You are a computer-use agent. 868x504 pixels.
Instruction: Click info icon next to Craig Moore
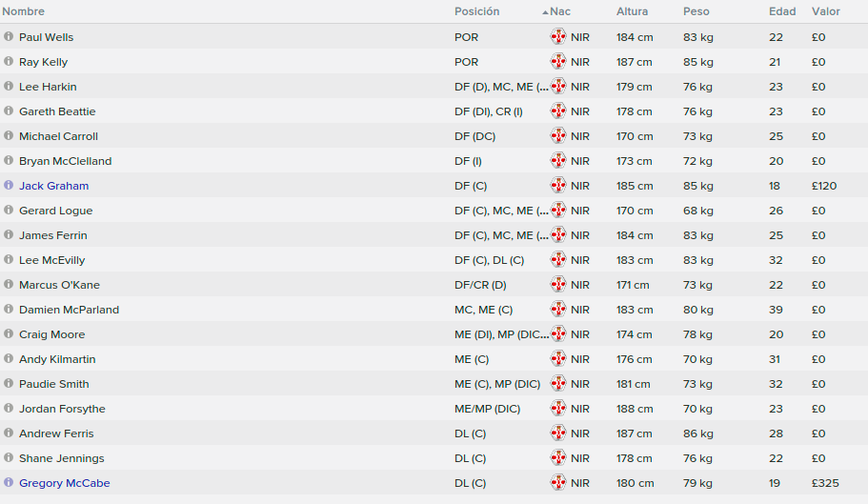pos(9,334)
